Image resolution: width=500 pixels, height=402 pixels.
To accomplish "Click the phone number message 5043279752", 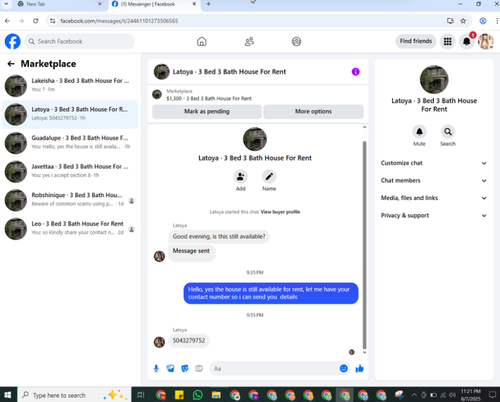I will tap(189, 341).
